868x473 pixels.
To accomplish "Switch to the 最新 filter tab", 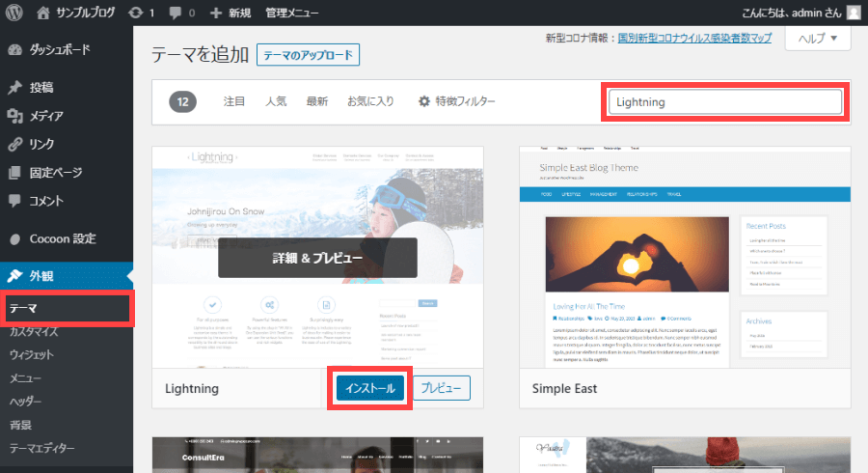I will pos(317,101).
